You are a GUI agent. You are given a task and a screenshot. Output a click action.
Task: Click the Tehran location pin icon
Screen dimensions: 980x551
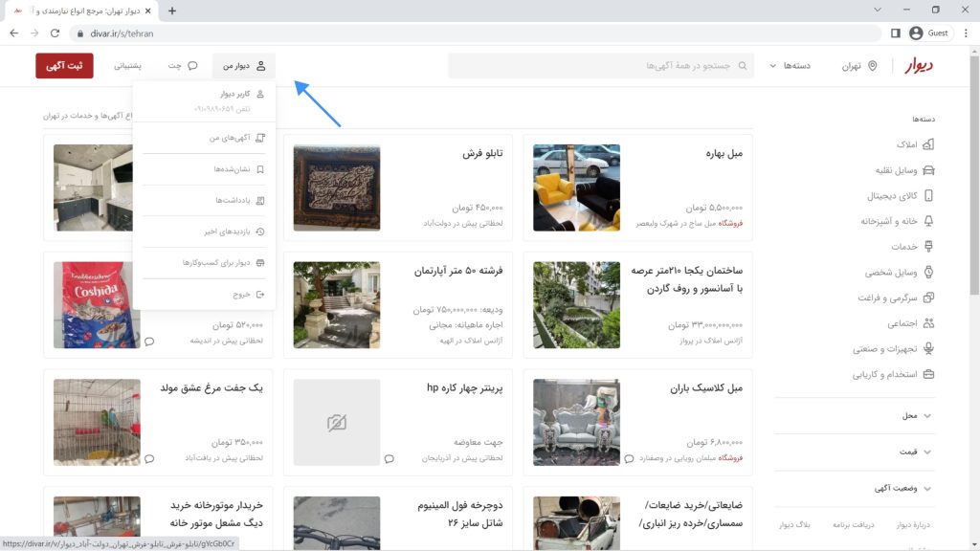[x=873, y=66]
